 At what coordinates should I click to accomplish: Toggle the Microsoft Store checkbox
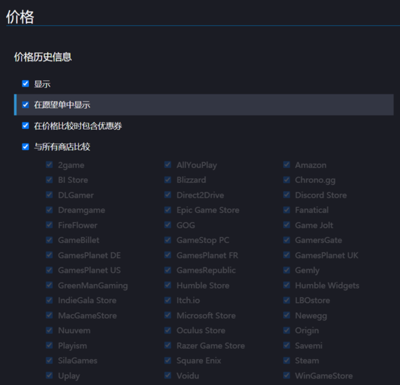click(x=168, y=315)
